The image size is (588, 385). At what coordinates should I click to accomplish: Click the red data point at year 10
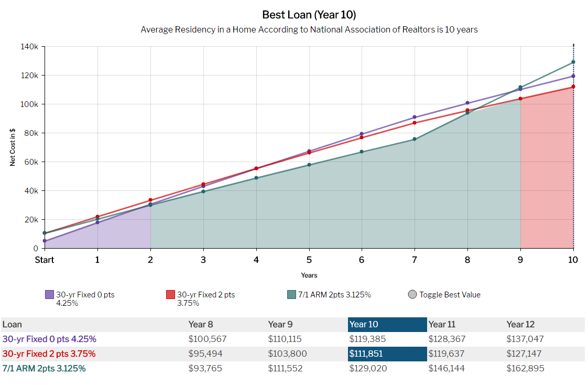click(573, 87)
